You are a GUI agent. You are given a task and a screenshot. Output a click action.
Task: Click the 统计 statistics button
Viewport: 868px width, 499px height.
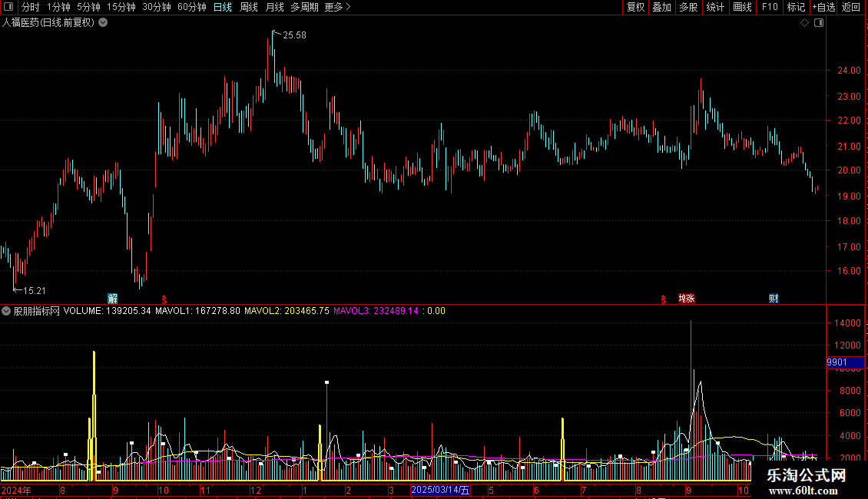coord(714,7)
